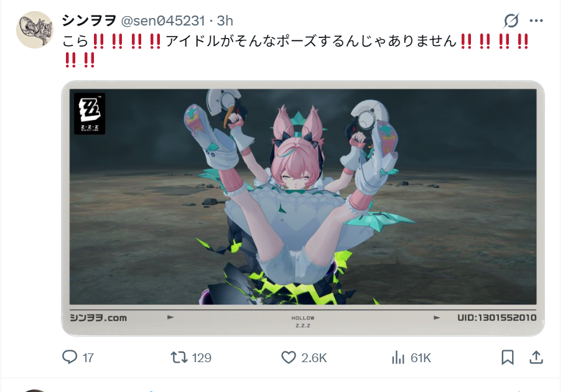Visit the シンヲヲ display name profile link
568x392 pixels.
89,21
